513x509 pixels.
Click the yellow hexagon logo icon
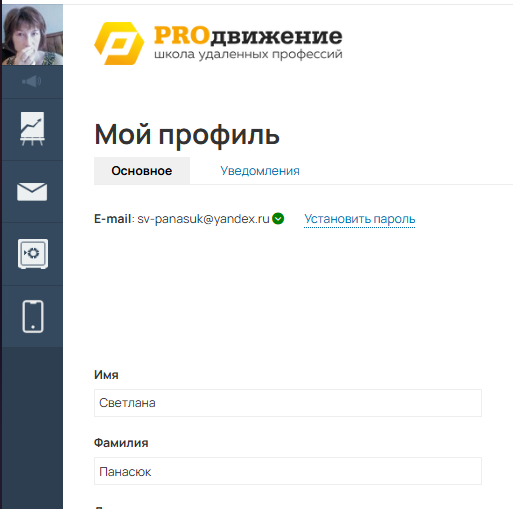tap(119, 43)
